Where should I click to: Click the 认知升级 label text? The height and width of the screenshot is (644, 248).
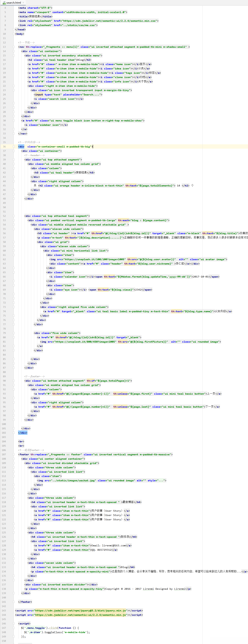(220, 311)
